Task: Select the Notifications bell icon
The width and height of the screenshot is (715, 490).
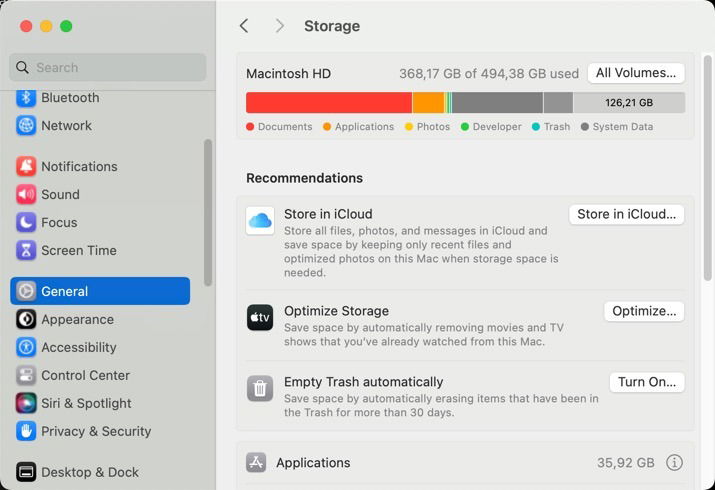Action: [26, 166]
